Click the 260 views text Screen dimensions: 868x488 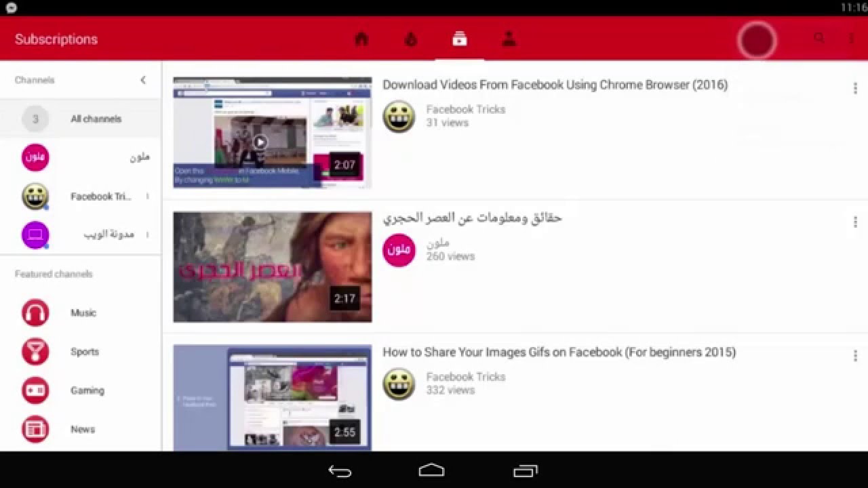[450, 256]
